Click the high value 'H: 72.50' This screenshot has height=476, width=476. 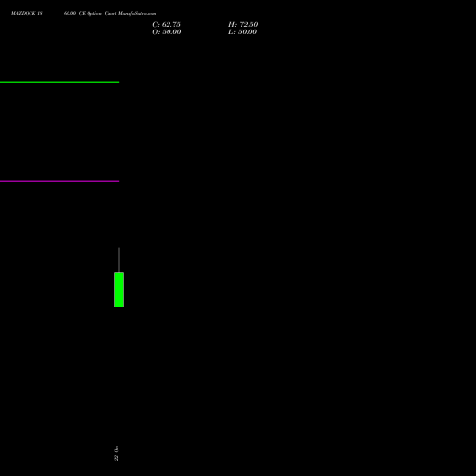point(244,24)
